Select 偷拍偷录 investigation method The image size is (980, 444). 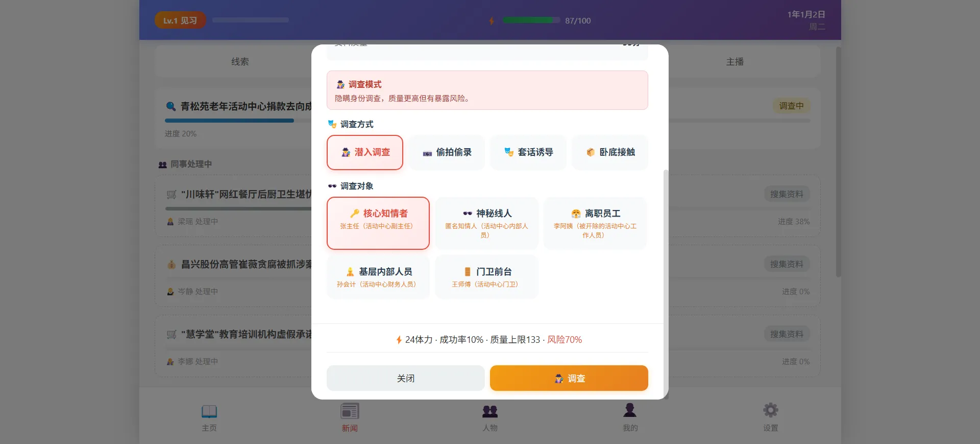[447, 152]
